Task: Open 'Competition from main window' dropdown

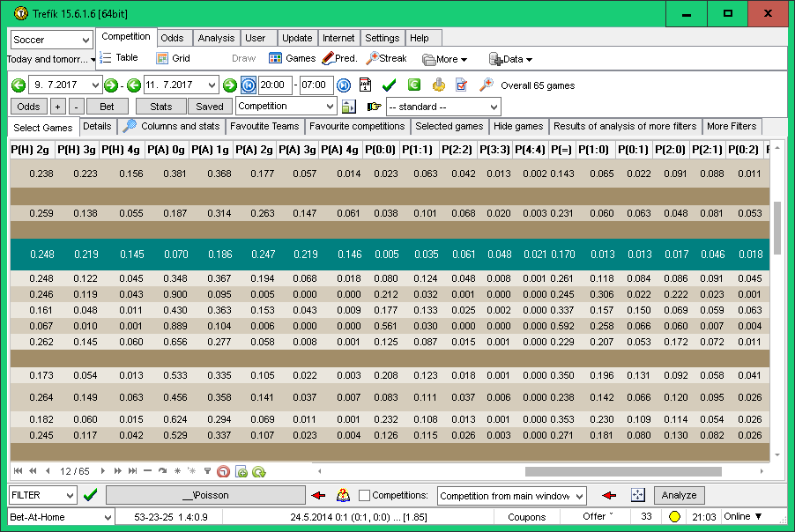Action: pos(511,496)
